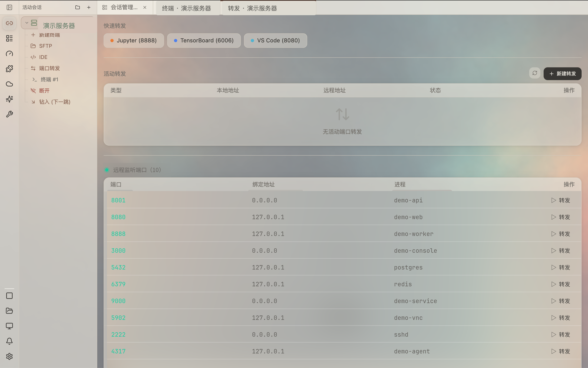Open SFTP in the session tree

coord(46,46)
